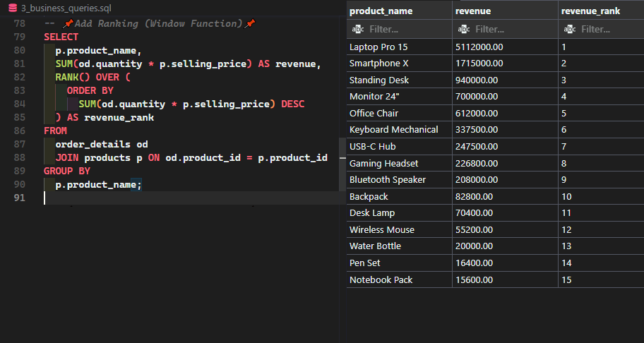Viewport: 644px width, 343px height.
Task: Click the JOIN products line in editor
Action: pyautogui.click(x=191, y=157)
